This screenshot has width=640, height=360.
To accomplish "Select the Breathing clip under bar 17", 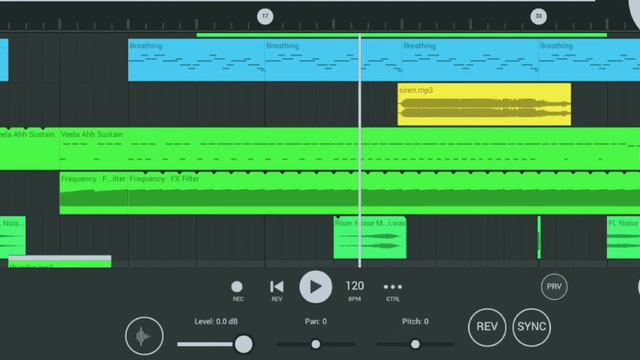I will [333, 60].
